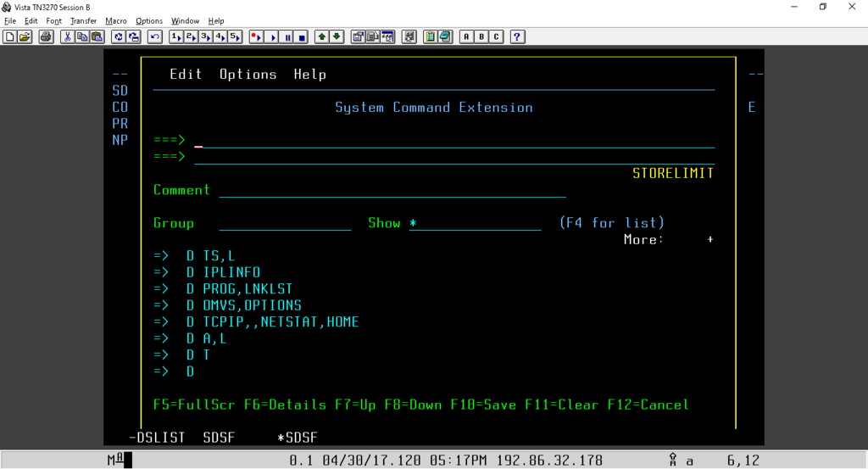Click F5=FullScr function key label

coord(194,405)
